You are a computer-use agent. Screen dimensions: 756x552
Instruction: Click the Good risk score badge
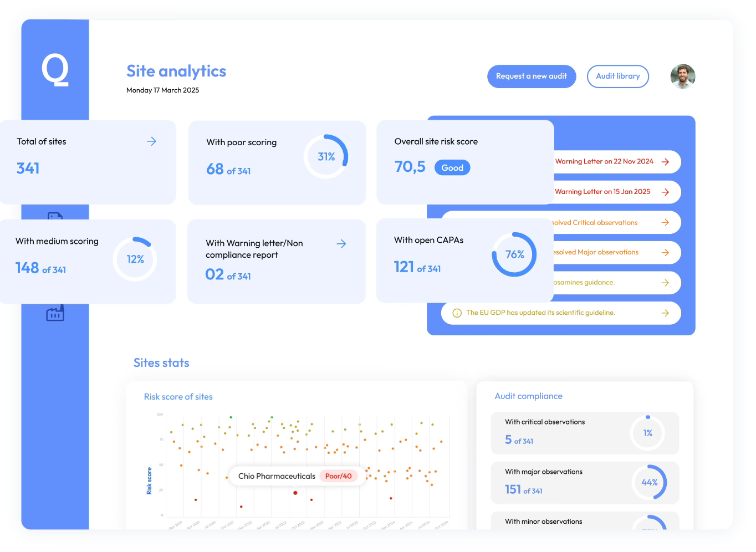(452, 168)
